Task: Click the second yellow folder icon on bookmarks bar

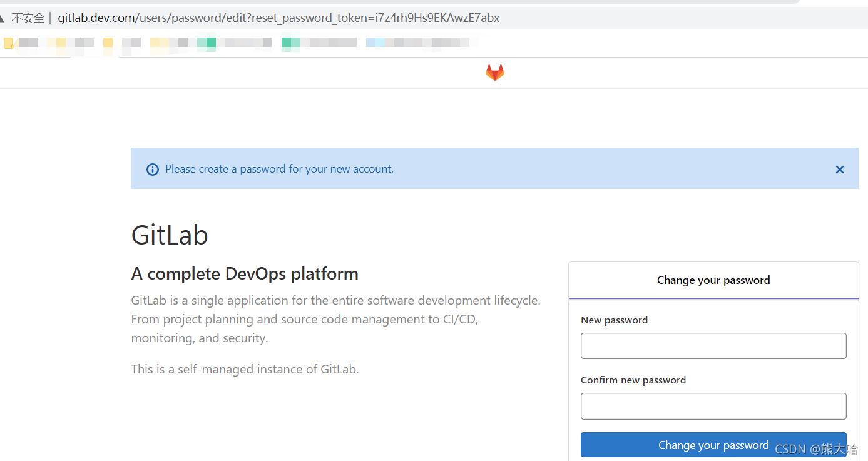Action: point(107,43)
